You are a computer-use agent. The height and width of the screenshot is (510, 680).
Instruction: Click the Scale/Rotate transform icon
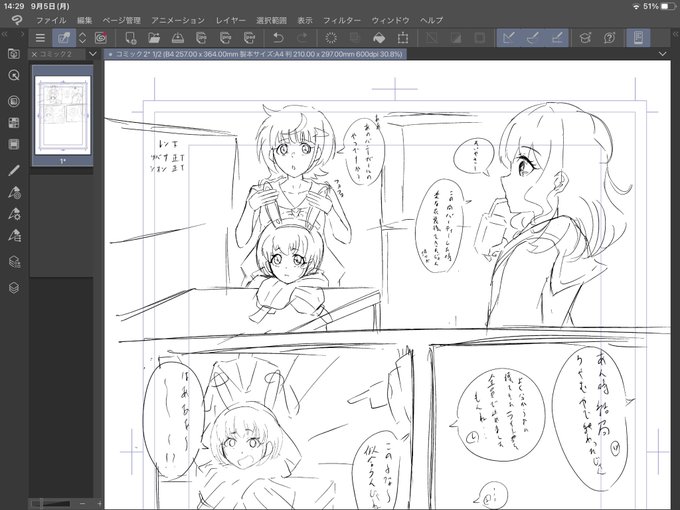403,38
